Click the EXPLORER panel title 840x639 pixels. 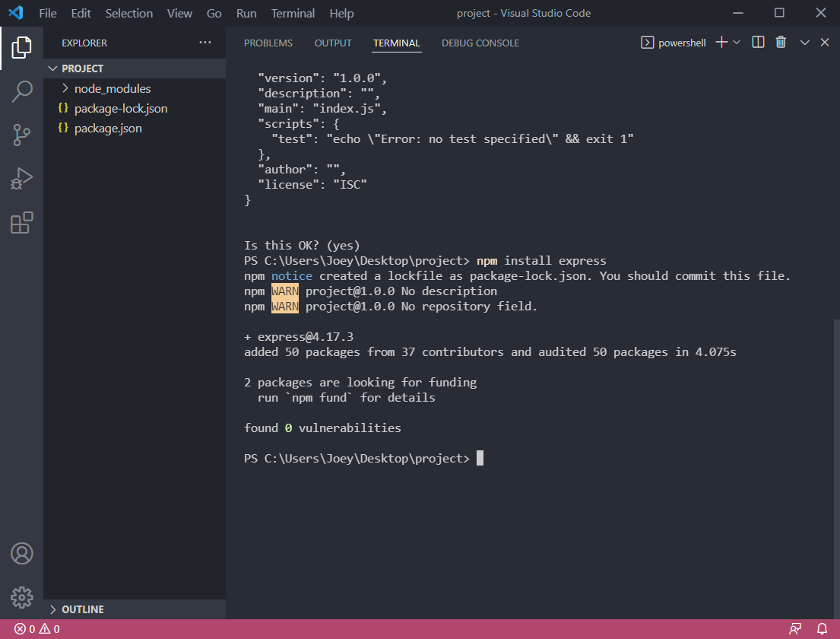tap(84, 43)
